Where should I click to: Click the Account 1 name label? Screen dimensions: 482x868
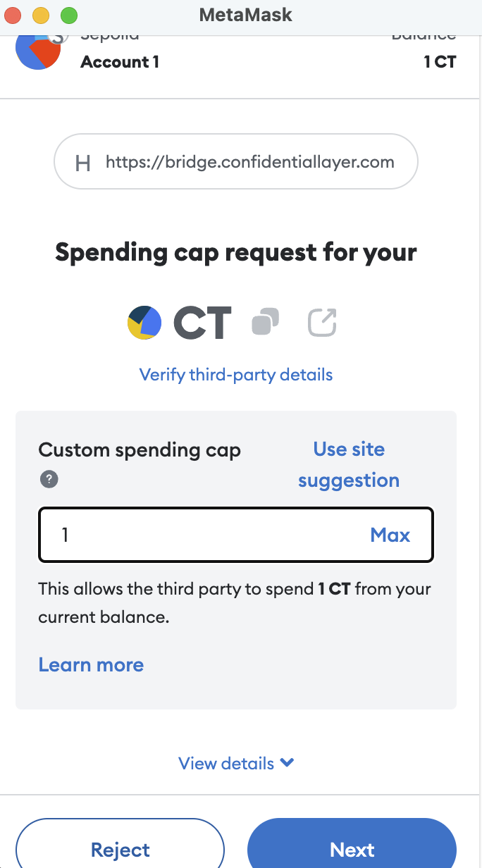[x=120, y=62]
